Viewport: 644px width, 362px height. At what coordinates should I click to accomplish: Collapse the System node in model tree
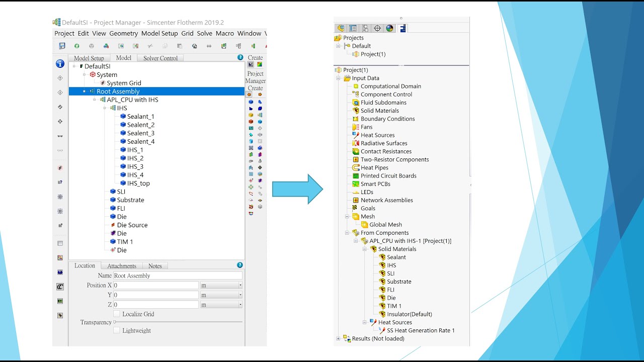(85, 74)
